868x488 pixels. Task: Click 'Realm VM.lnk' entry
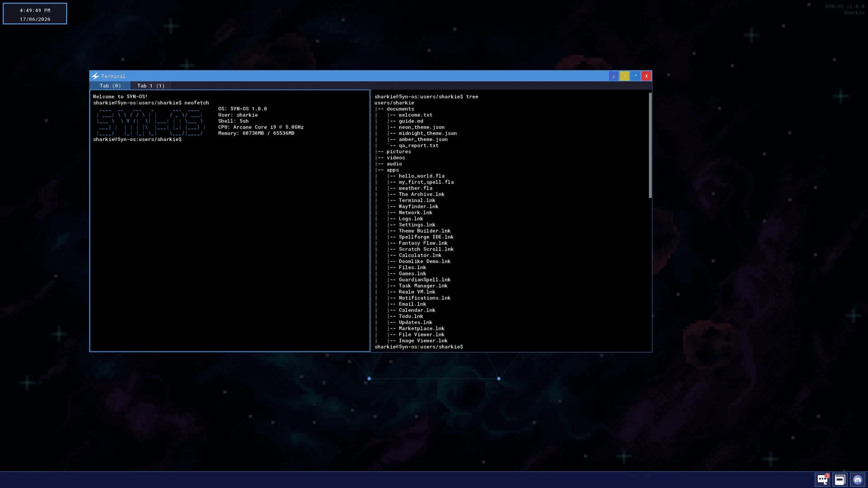[x=417, y=292]
